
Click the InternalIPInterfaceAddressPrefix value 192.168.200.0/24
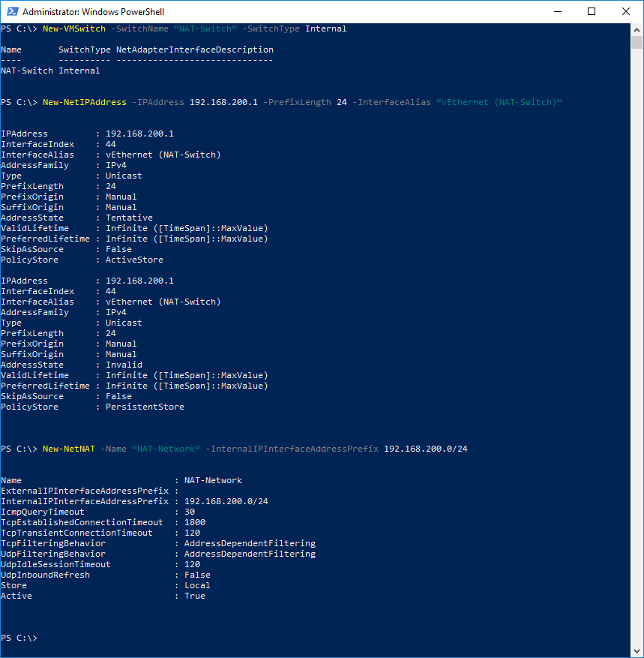pos(226,501)
